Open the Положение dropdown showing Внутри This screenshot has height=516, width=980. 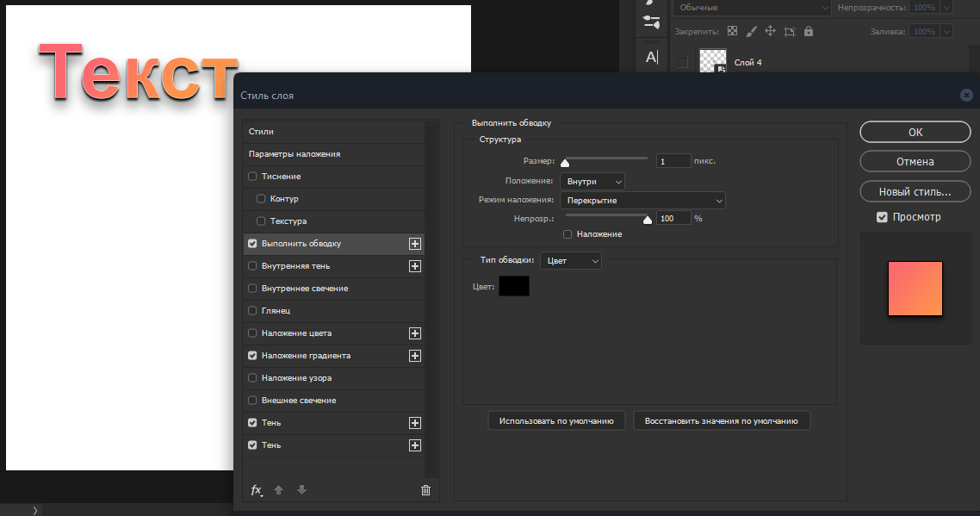(x=592, y=182)
